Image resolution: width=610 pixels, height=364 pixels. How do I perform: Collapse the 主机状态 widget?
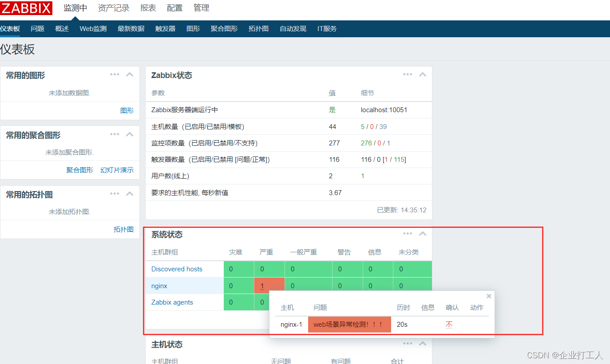pyautogui.click(x=423, y=344)
